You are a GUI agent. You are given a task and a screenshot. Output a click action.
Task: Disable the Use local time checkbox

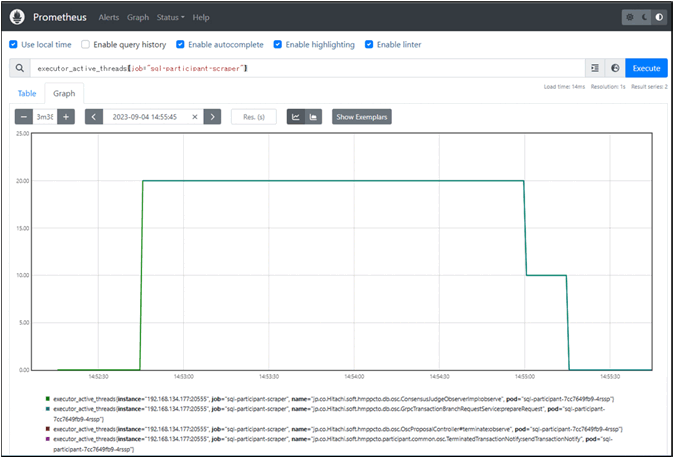[x=13, y=44]
